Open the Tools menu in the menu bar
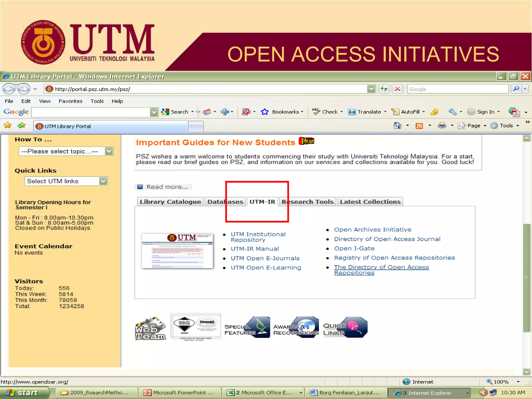The image size is (532, 399). point(97,101)
